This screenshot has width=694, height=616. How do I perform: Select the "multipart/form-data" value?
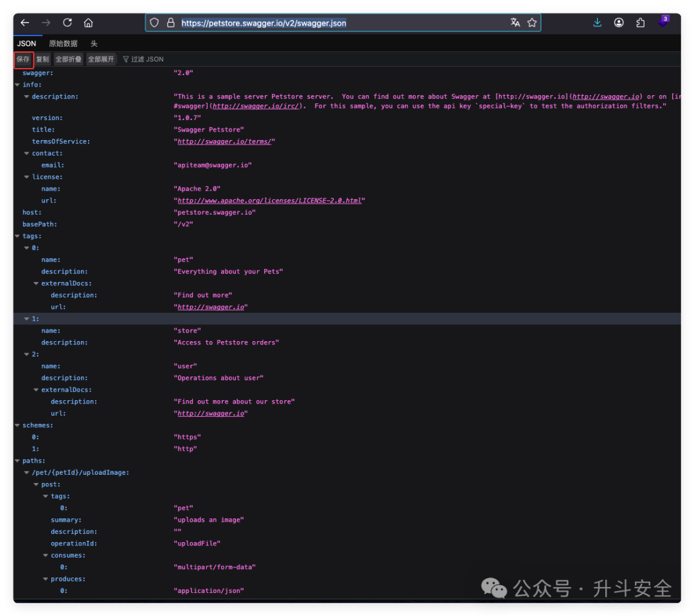tap(215, 567)
